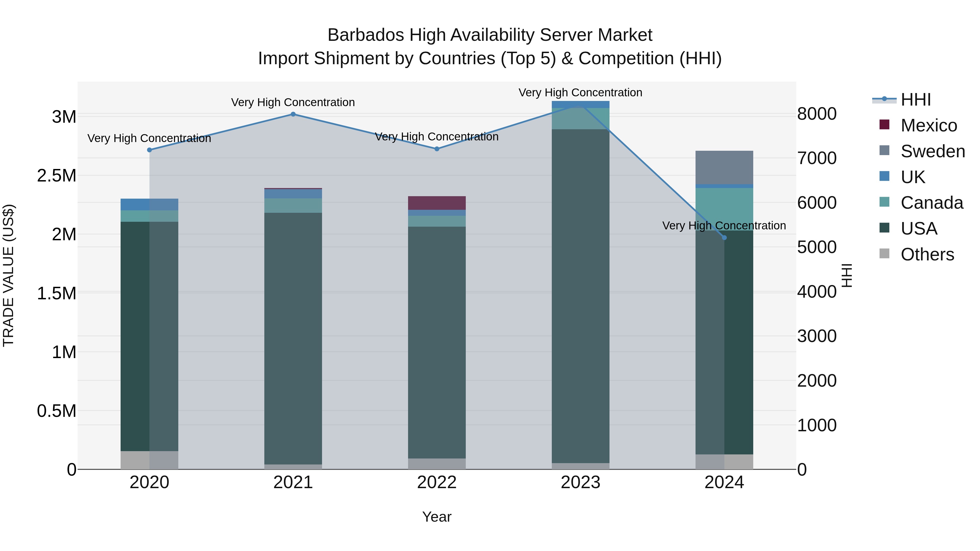Toggle the UK legend entry

902,177
